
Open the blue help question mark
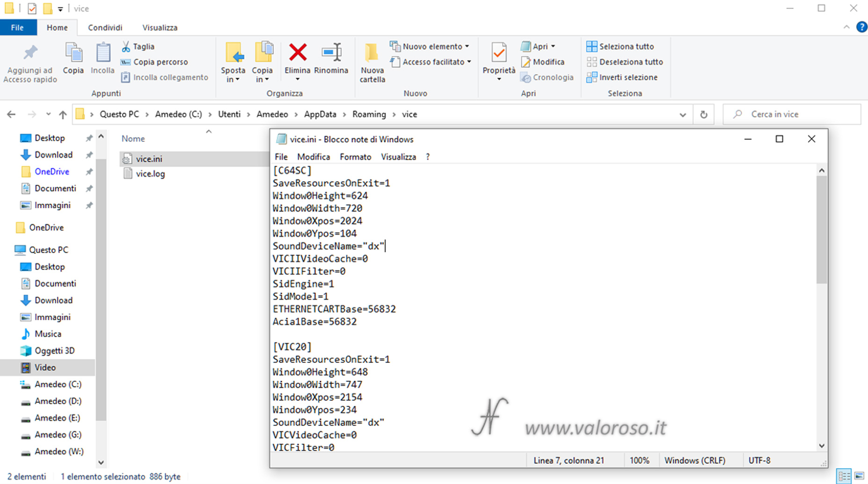[861, 27]
